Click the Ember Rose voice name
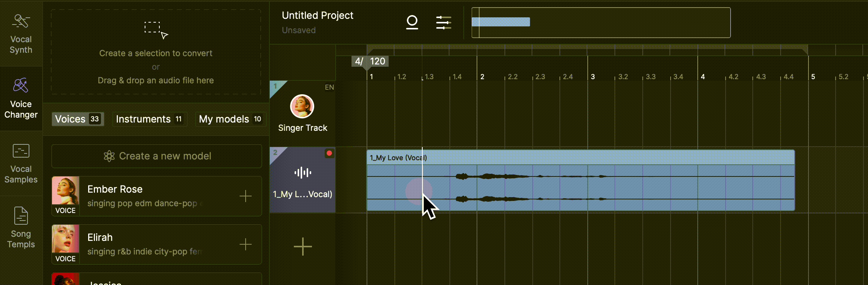 pos(115,189)
